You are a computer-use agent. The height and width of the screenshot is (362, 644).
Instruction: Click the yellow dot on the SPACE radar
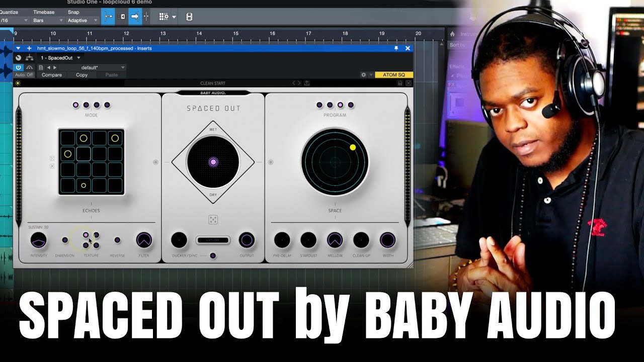coord(353,147)
